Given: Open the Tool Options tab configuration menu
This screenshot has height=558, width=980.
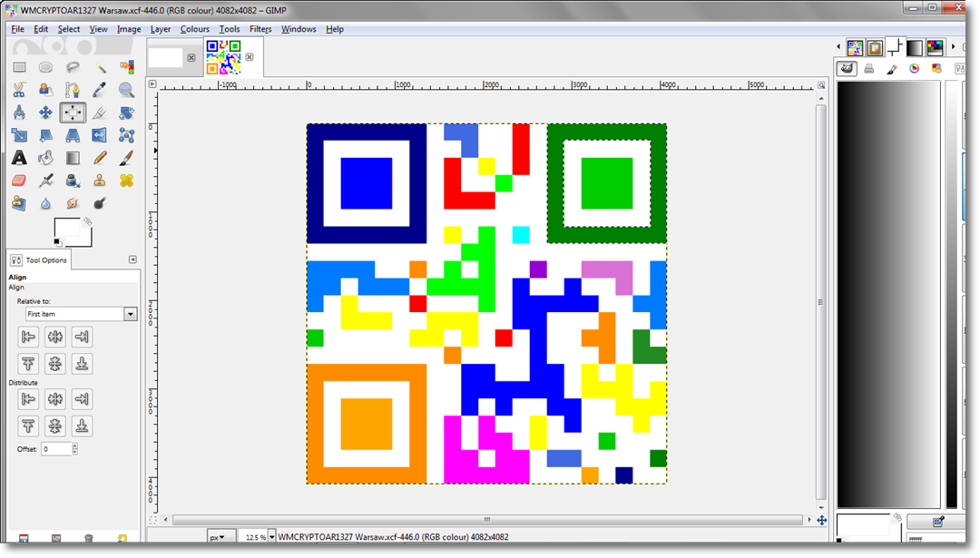Looking at the screenshot, I should 132,259.
